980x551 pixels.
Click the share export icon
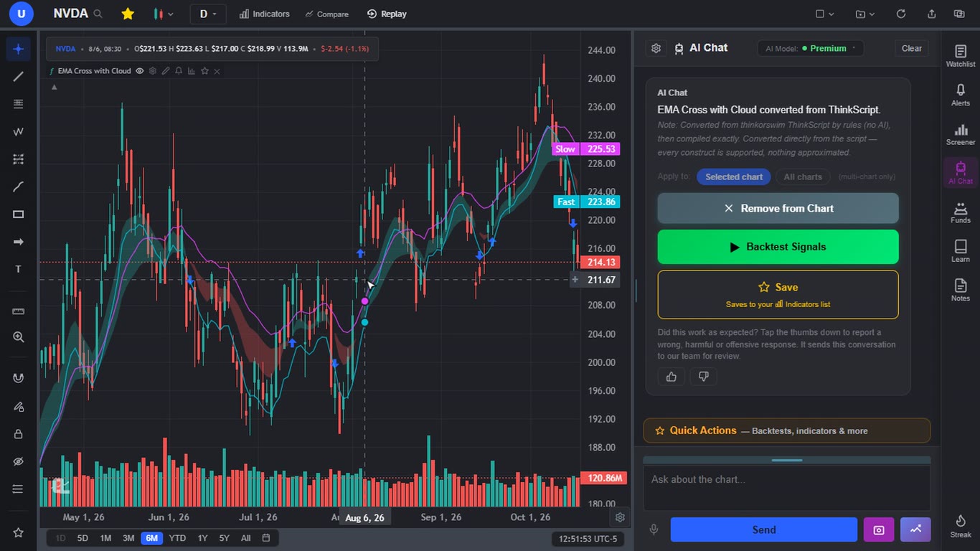932,14
